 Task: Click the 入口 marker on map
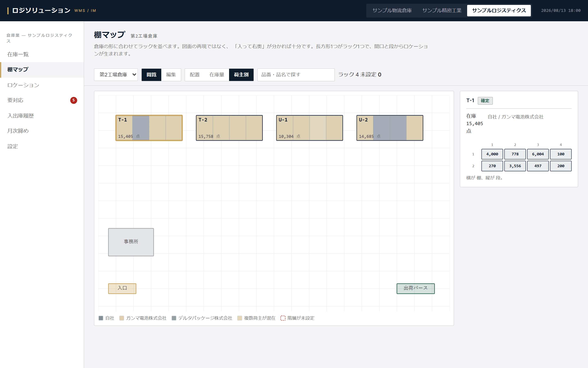pyautogui.click(x=122, y=288)
